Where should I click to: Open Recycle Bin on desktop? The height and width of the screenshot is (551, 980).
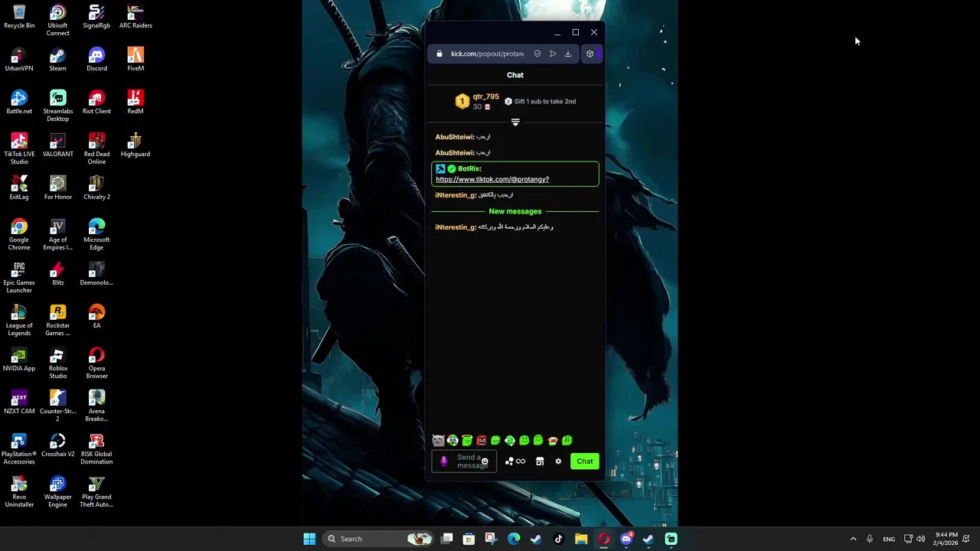point(19,17)
